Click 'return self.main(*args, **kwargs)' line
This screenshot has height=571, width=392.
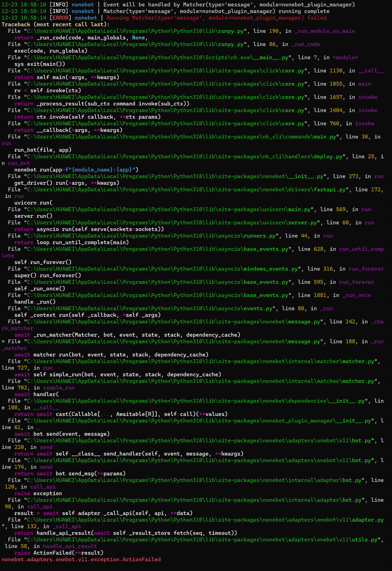67,77
